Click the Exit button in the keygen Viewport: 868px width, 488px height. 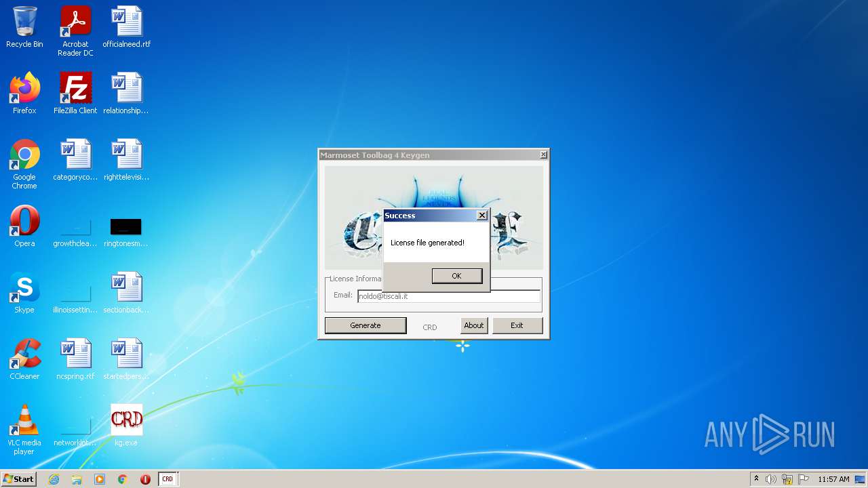[517, 325]
